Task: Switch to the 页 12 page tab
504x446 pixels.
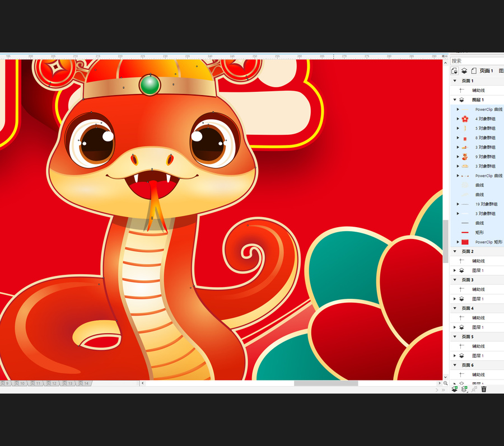Action: (52, 383)
